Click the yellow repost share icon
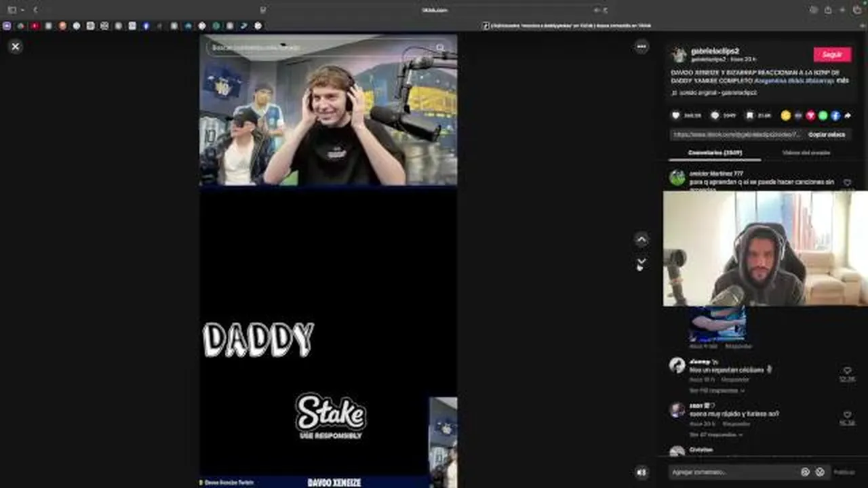Screen dimensions: 868x488 786,116
